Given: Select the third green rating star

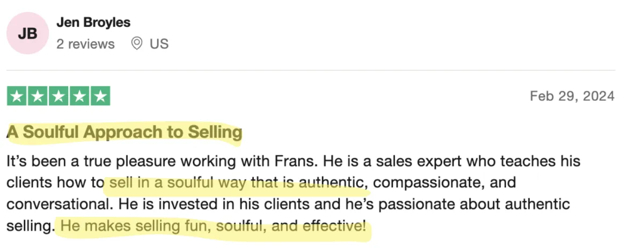Looking at the screenshot, I should 58,96.
